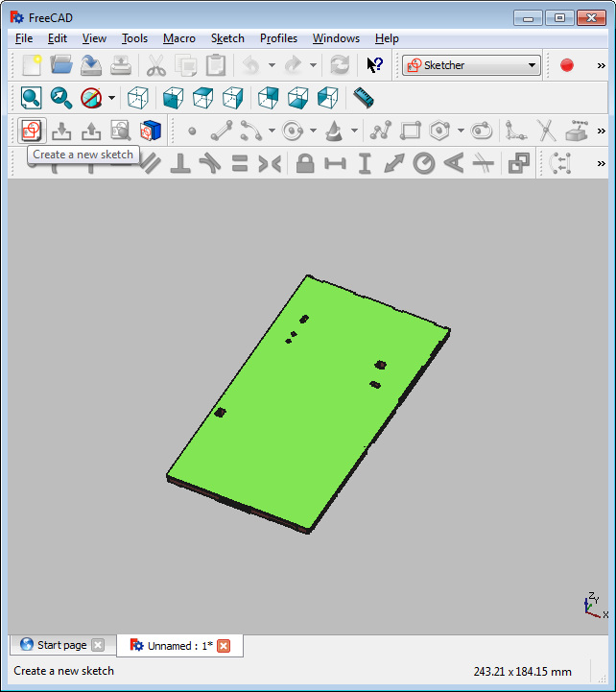Viewport: 616px width, 692px height.
Task: Expand the constraints toolbar overflow chevron
Action: coord(601,164)
